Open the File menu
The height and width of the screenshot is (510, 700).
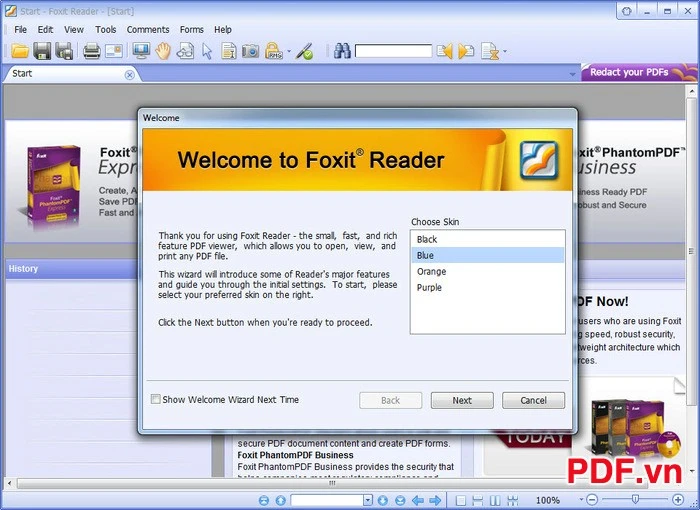pyautogui.click(x=21, y=29)
